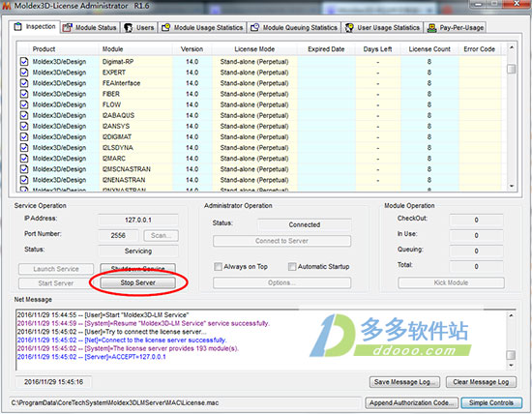Click the Pay-Per-Usage tab icon
This screenshot has width=532, height=414.
pos(431,27)
